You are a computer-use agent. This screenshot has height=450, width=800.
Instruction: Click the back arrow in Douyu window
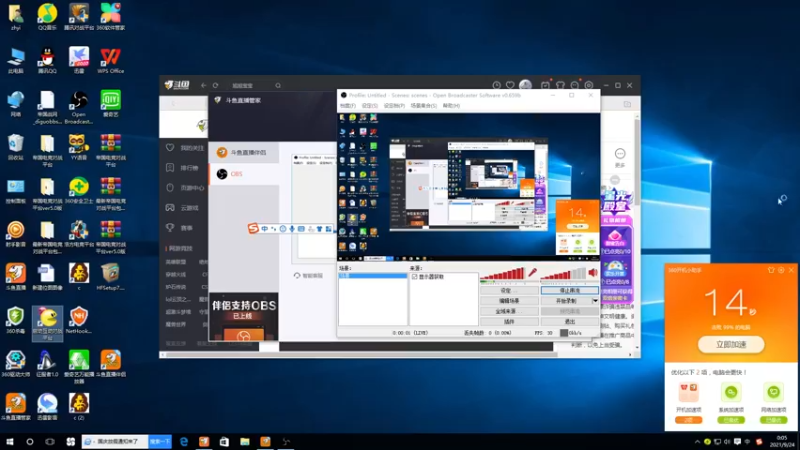(203, 85)
